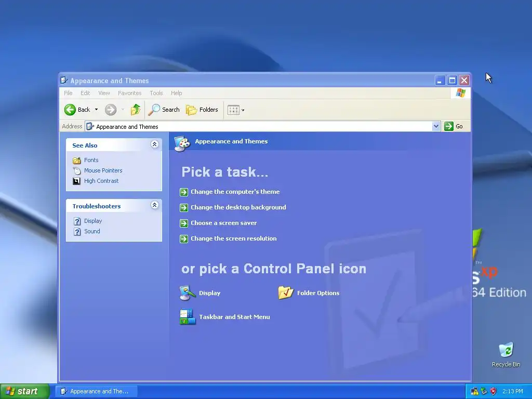Open the Sound troubleshooter link
This screenshot has width=532, height=399.
point(92,231)
